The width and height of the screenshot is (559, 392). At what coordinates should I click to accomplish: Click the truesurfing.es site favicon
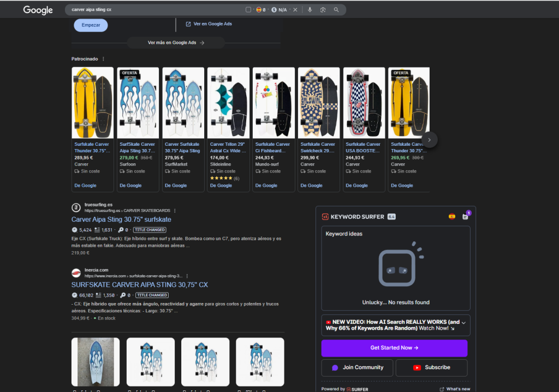coord(76,207)
